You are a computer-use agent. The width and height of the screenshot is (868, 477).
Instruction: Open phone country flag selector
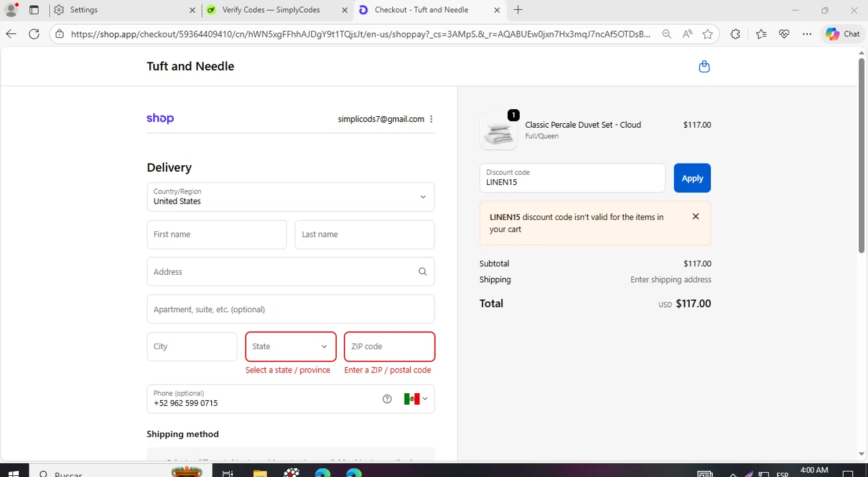pos(415,399)
